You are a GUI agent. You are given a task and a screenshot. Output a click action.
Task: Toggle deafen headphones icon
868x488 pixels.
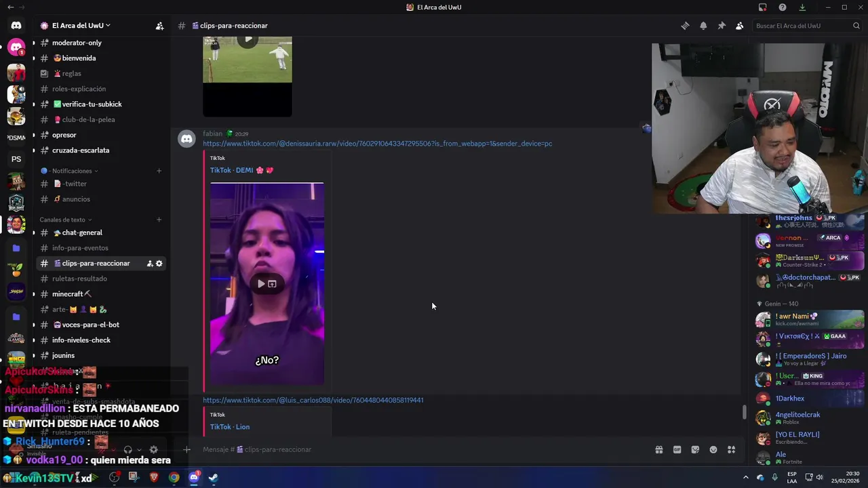[x=127, y=449]
